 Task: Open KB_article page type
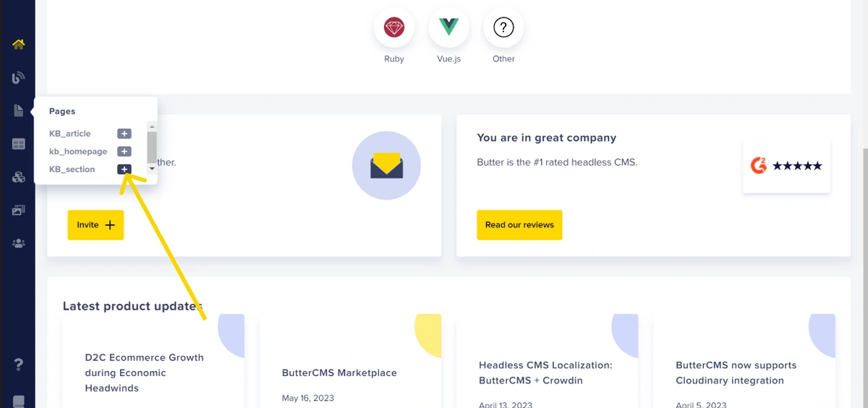pyautogui.click(x=70, y=134)
